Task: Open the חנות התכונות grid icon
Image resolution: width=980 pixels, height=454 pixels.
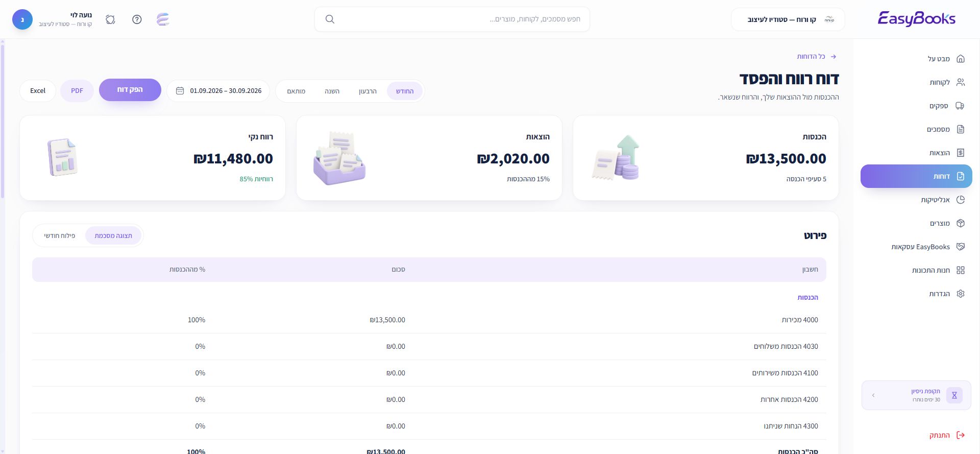Action: coord(960,270)
